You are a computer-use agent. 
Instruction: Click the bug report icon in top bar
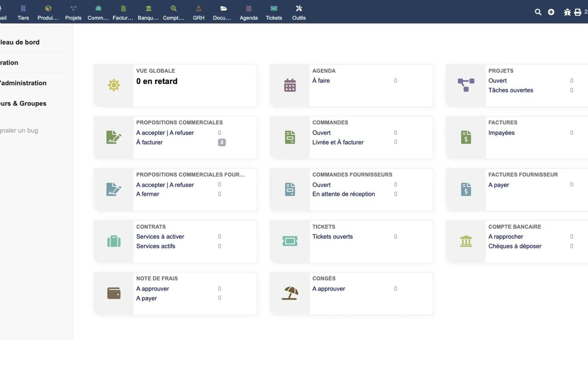[x=567, y=12]
